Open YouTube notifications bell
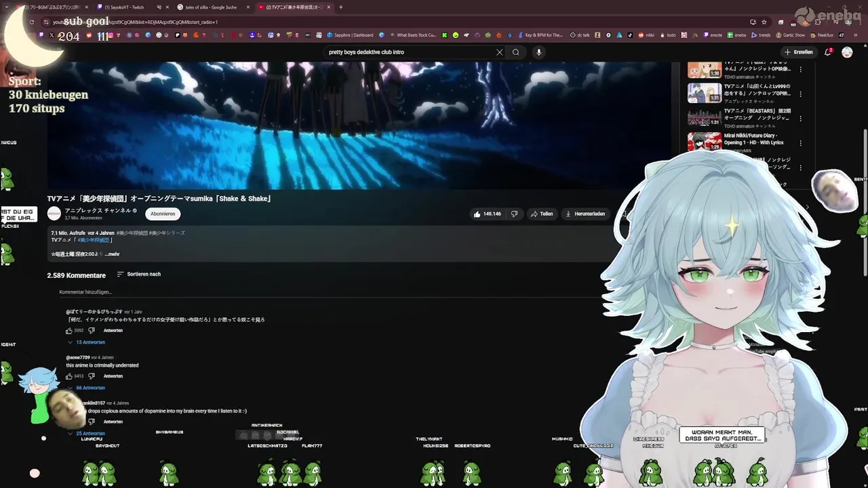The image size is (868, 488). click(x=828, y=52)
